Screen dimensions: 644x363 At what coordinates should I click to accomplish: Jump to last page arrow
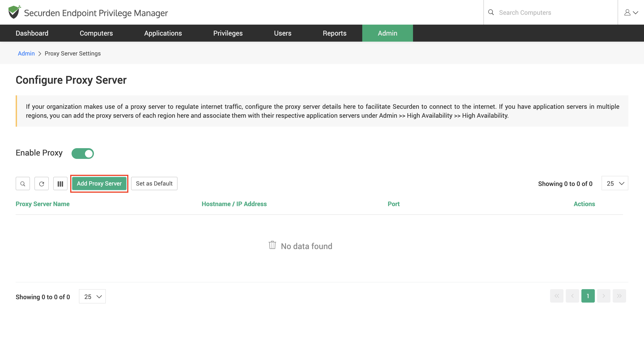click(x=619, y=296)
